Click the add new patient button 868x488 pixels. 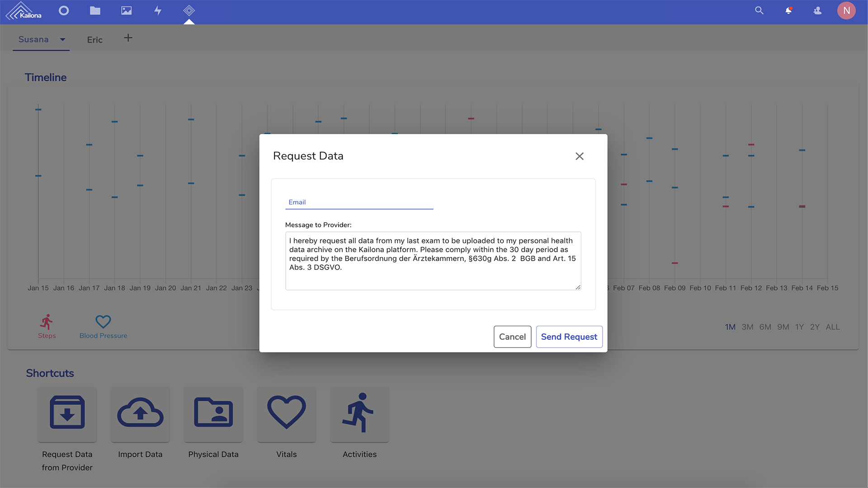pos(128,39)
